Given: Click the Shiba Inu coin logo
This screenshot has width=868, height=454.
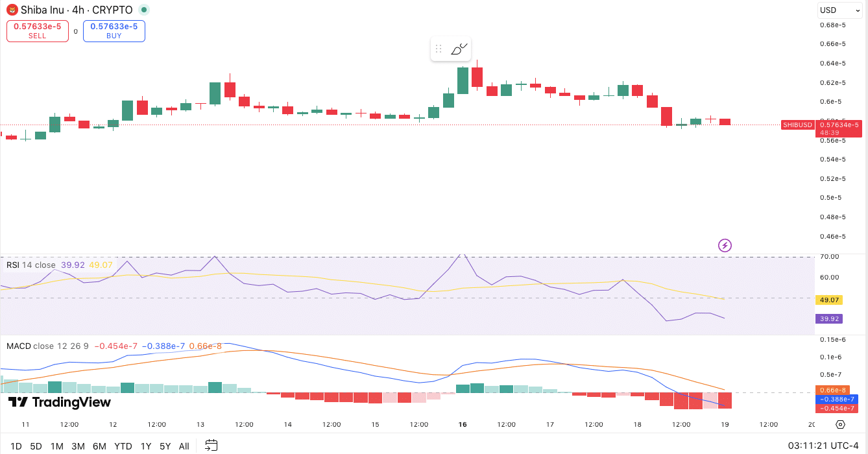Looking at the screenshot, I should pos(11,10).
